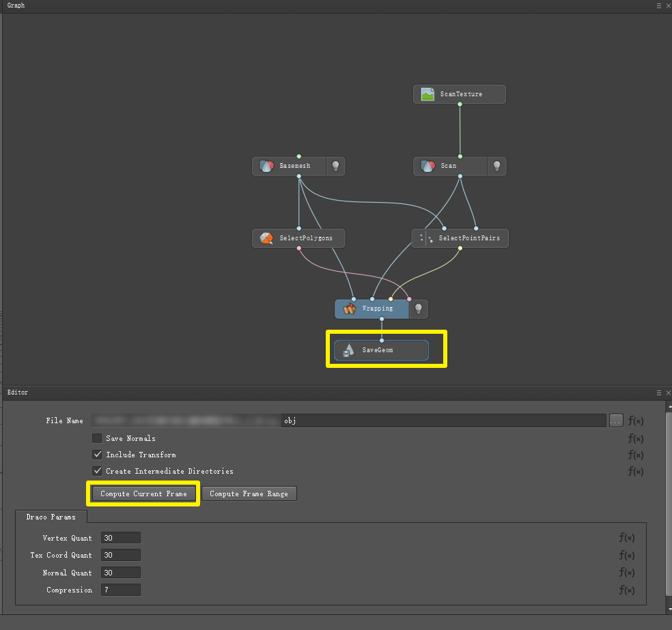Viewport: 672px width, 630px height.
Task: Select the SelectPolygons node label
Action: (306, 238)
